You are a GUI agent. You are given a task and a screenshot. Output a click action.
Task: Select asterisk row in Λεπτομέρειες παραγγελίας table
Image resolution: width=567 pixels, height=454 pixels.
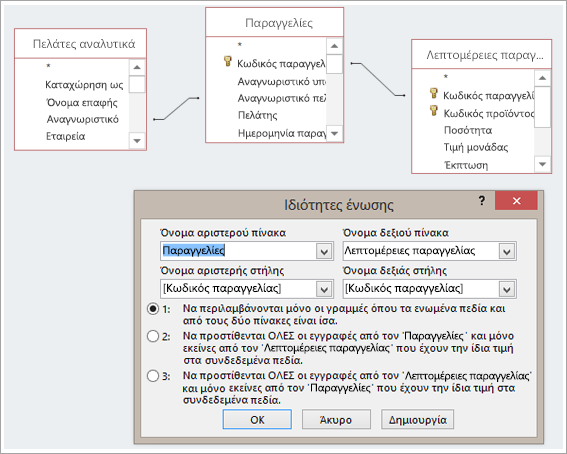446,77
